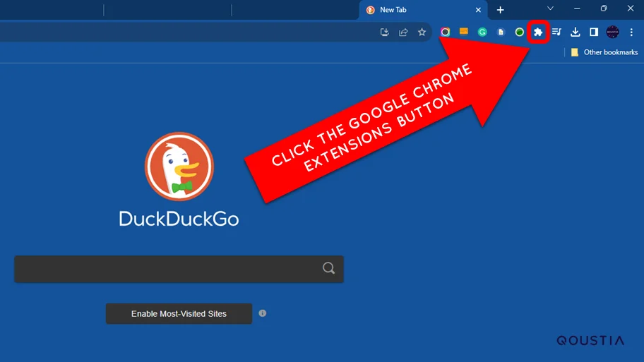Open the colorful ring extension icon

click(445, 32)
